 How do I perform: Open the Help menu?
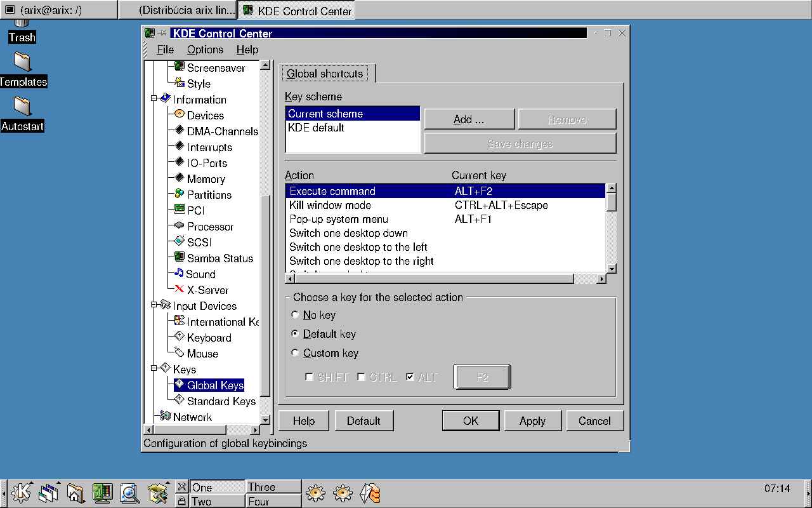coord(247,50)
